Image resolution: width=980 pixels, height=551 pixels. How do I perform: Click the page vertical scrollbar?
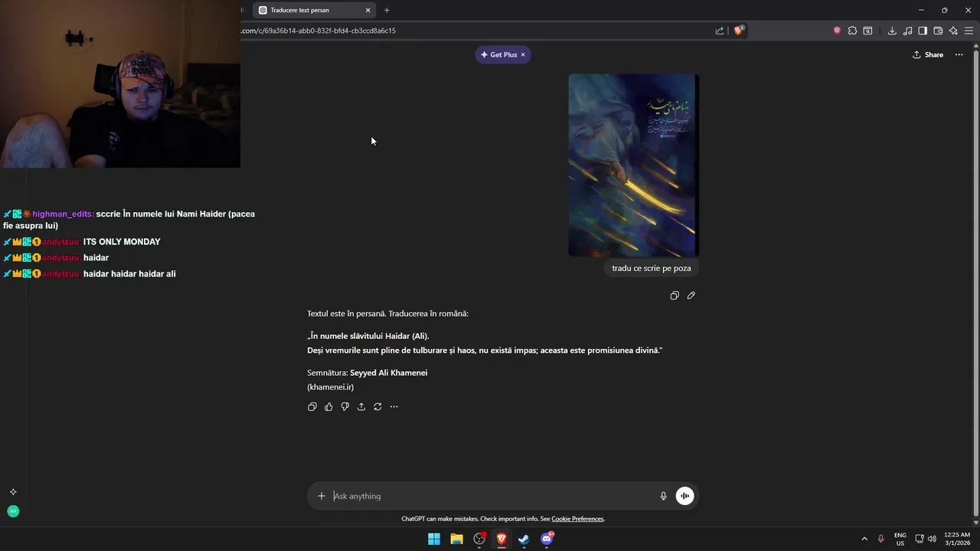[975, 283]
